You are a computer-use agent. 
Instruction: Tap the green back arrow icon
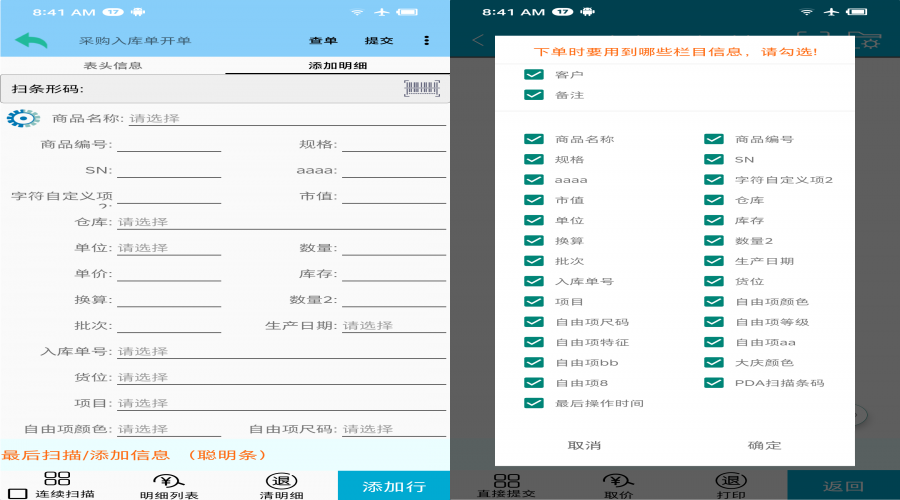click(31, 41)
